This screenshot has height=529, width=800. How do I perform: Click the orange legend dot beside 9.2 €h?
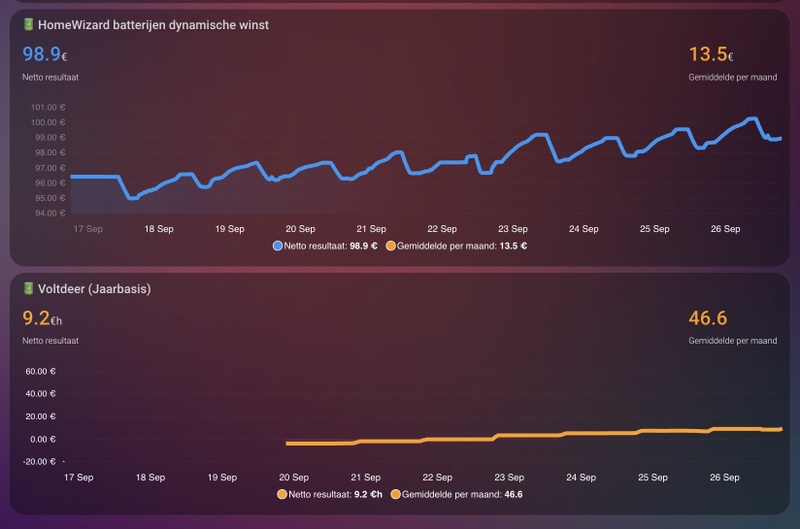[x=282, y=494]
